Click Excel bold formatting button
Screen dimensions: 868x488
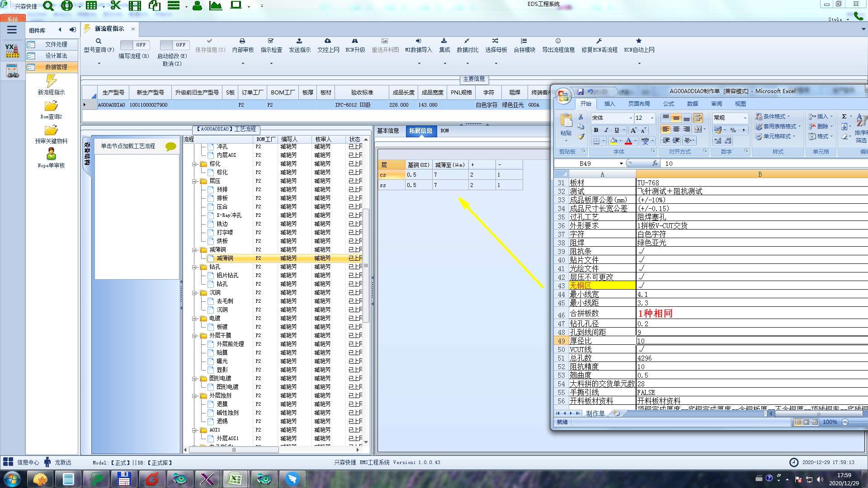click(x=596, y=130)
